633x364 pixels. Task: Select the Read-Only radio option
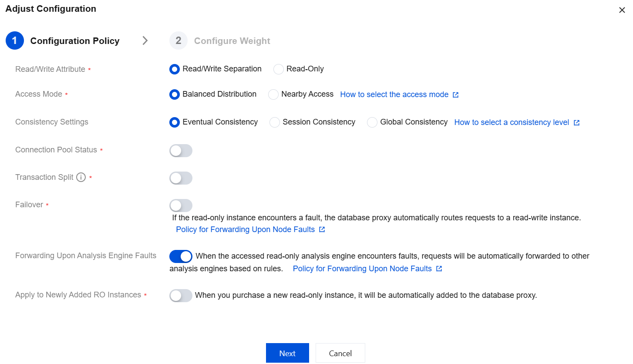point(279,69)
